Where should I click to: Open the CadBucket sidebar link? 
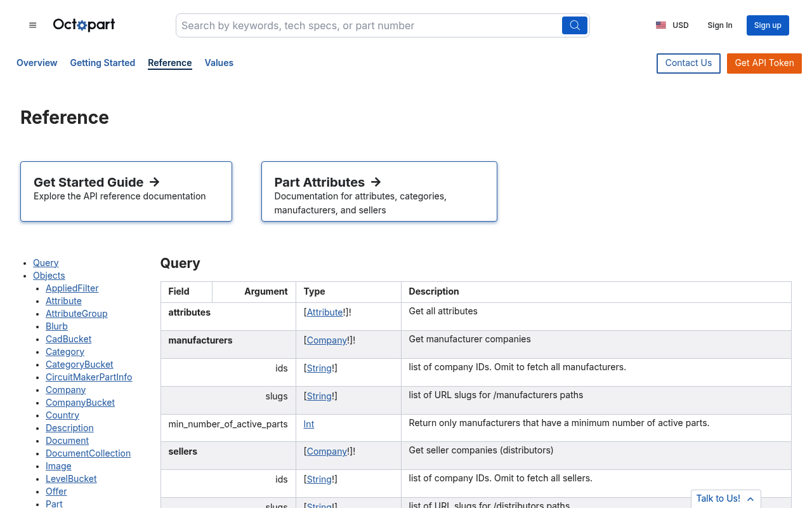point(69,339)
